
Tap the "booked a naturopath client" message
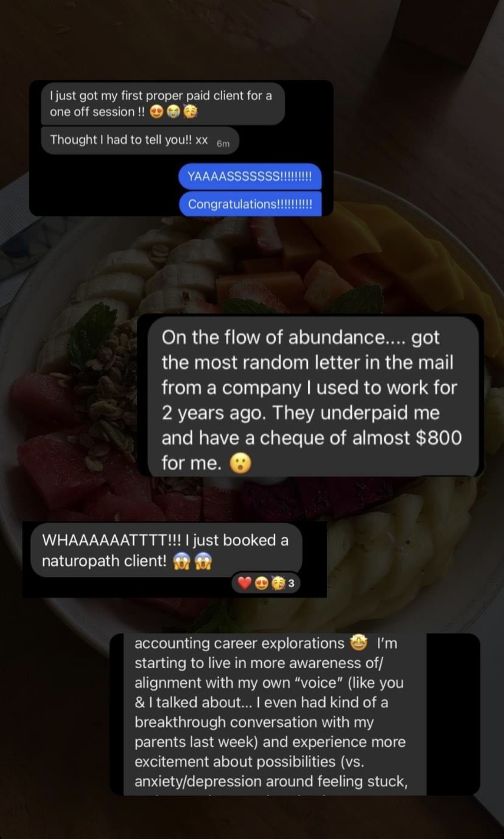pos(167,551)
